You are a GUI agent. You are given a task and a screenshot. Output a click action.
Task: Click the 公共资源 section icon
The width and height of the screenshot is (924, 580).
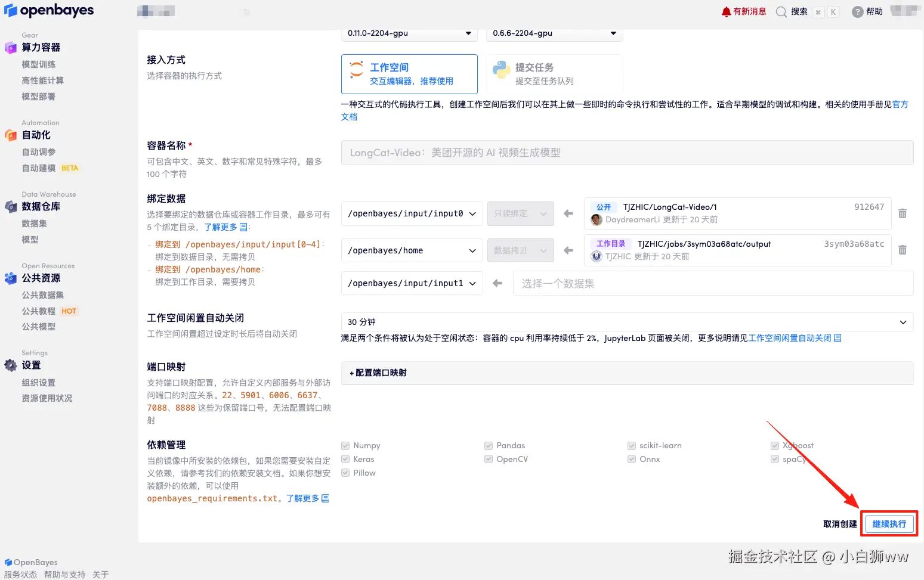point(10,278)
